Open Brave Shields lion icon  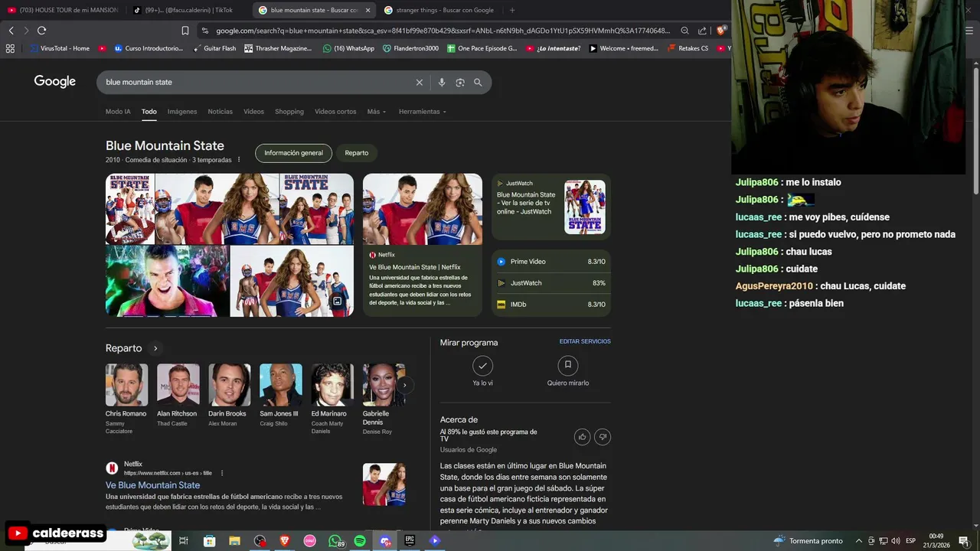click(721, 31)
